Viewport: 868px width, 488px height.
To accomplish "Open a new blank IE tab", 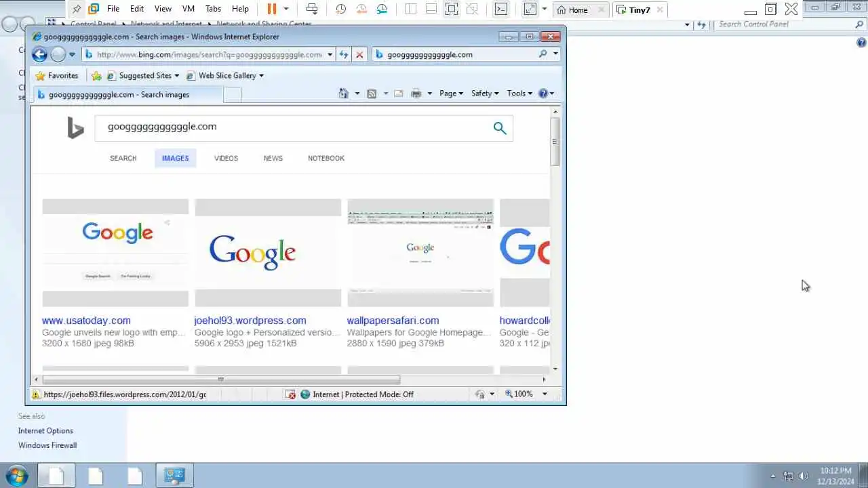I will [x=233, y=95].
